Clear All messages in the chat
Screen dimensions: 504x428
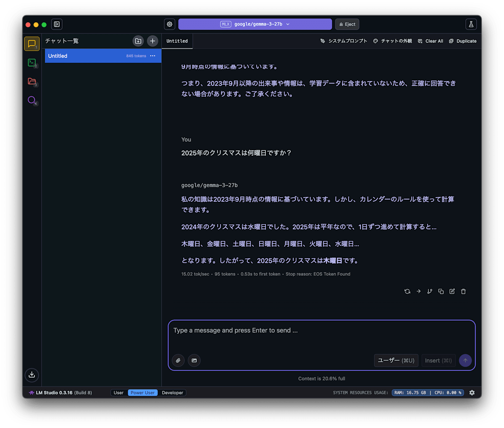(430, 41)
